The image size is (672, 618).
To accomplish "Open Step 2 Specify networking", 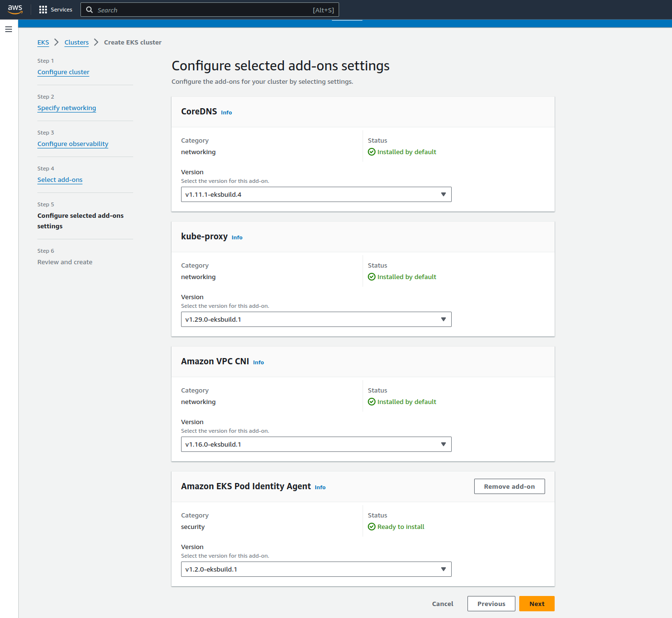I will tap(67, 108).
